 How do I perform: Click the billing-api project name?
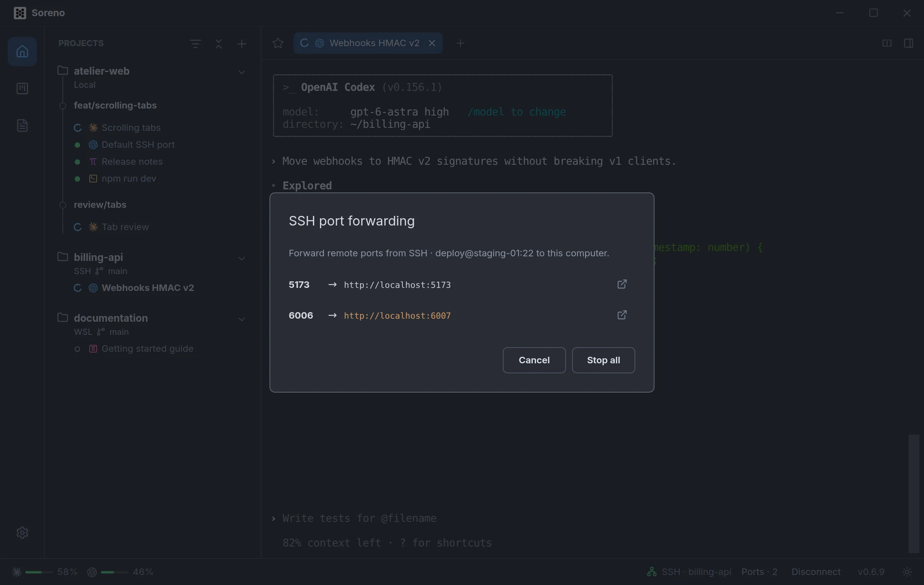click(x=98, y=257)
